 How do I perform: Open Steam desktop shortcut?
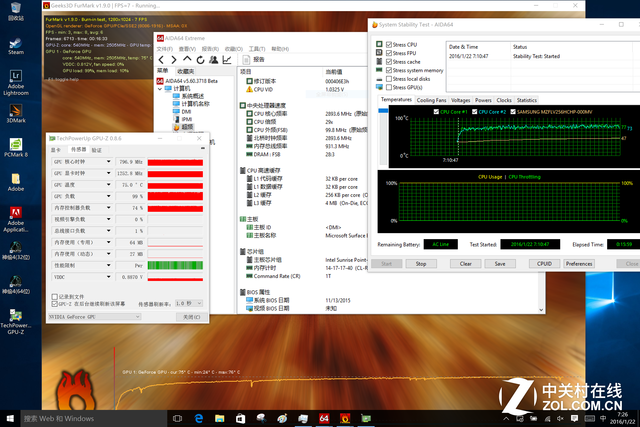click(x=16, y=46)
